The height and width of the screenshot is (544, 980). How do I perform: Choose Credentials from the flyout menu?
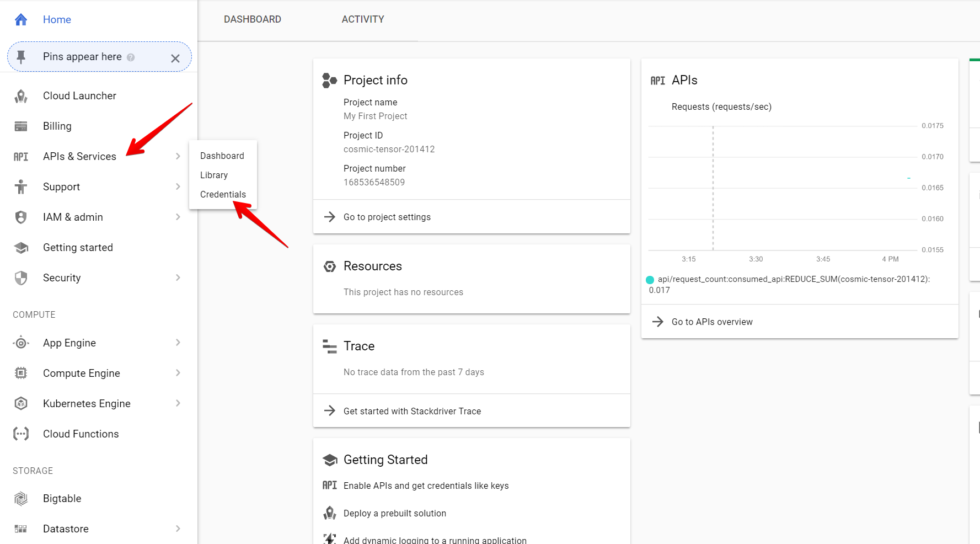[223, 194]
